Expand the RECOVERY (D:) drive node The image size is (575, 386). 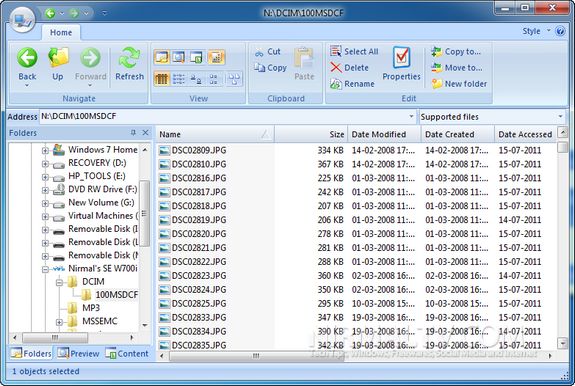(x=45, y=164)
